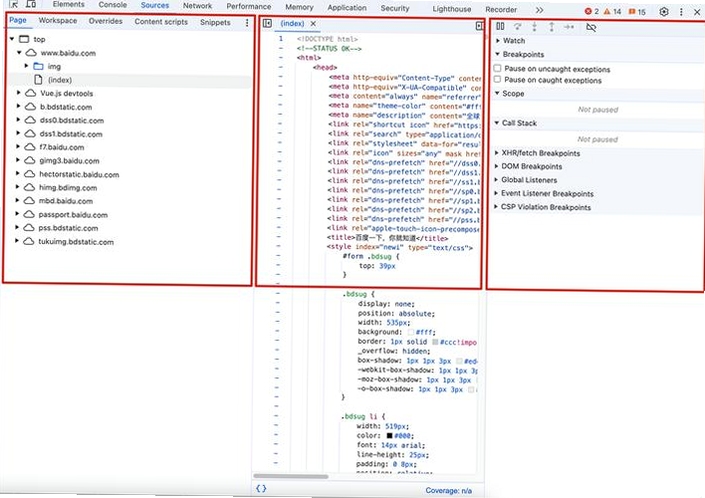Activate the inspect element picker icon
Viewport: 705px width, 498px height.
(13, 4)
